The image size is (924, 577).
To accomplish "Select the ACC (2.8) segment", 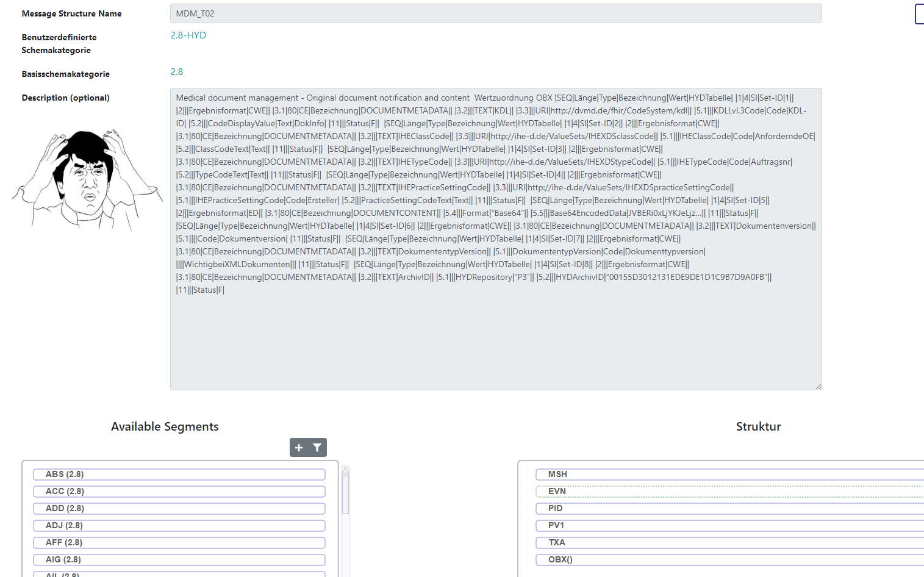I will point(179,492).
